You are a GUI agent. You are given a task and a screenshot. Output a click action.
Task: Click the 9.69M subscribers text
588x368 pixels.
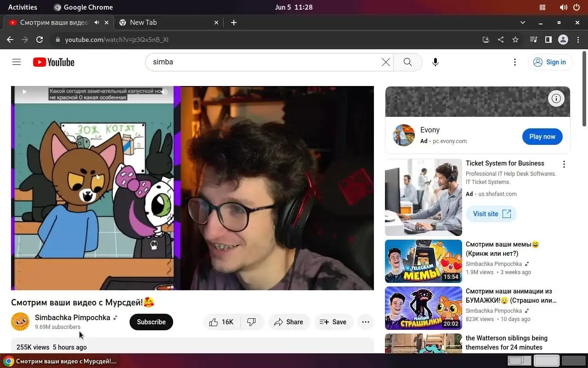57,327
